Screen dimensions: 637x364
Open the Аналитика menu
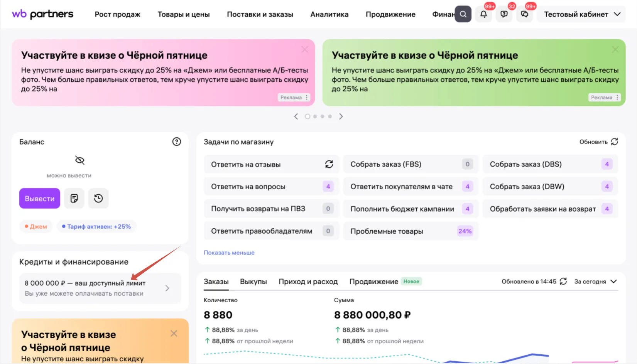[329, 14]
